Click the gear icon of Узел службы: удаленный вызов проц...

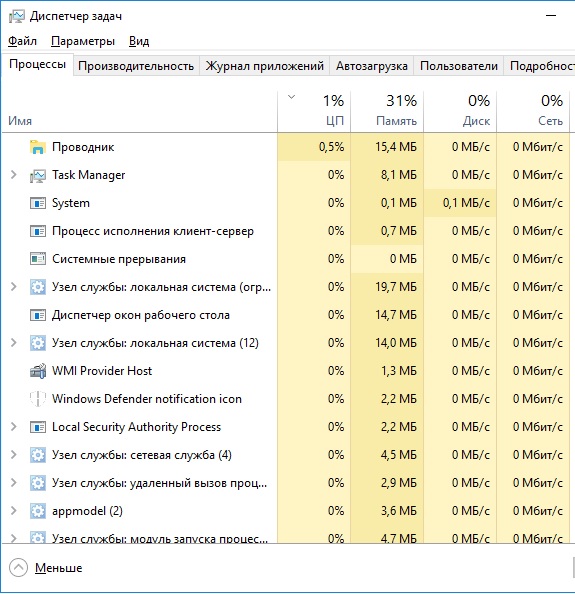[x=38, y=483]
